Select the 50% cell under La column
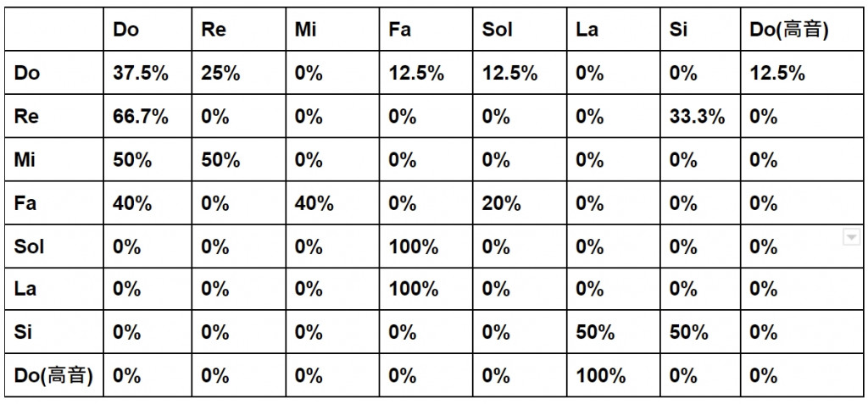The height and width of the screenshot is (404, 868). point(614,331)
